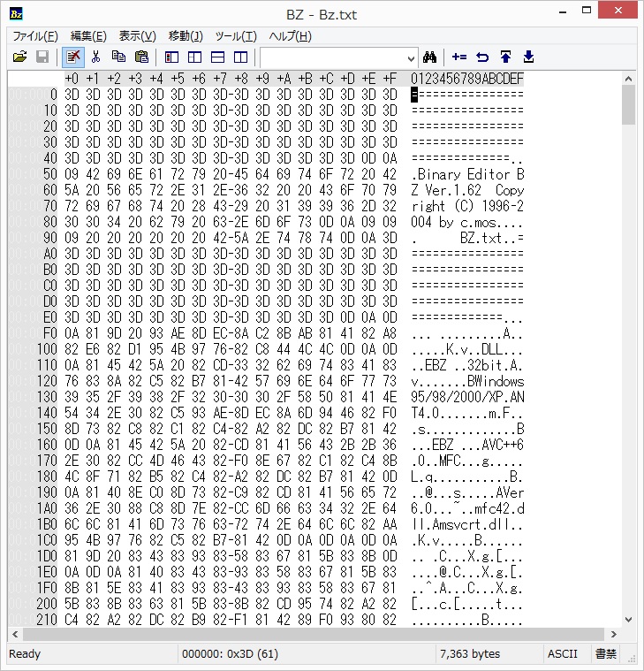Viewport: 644px width, 671px height.
Task: Click the horizontal scrollbar right arrow
Action: pos(614,634)
